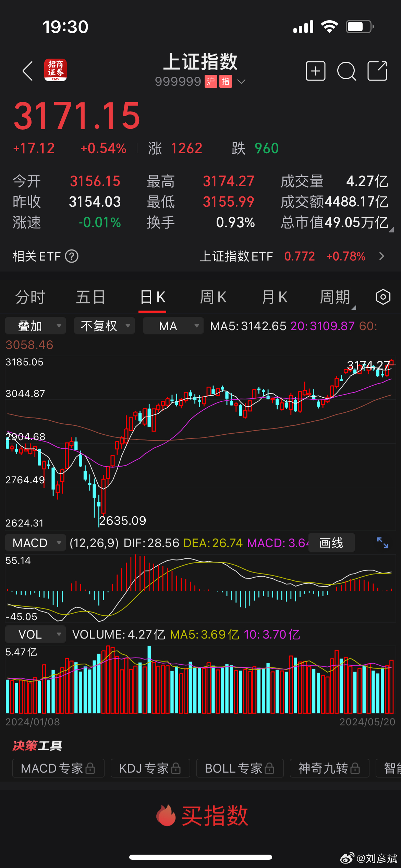Expand the index code dropdown chevron
Screen dimensions: 401x868
(x=241, y=82)
